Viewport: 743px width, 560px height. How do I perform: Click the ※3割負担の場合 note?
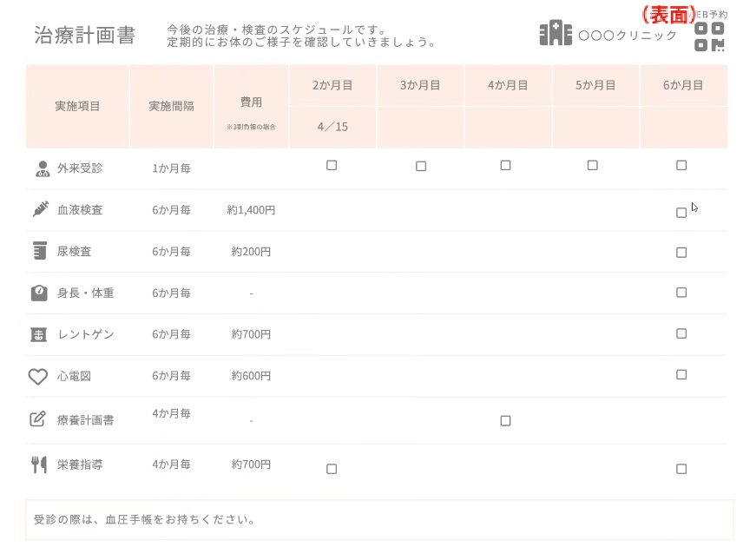251,127
